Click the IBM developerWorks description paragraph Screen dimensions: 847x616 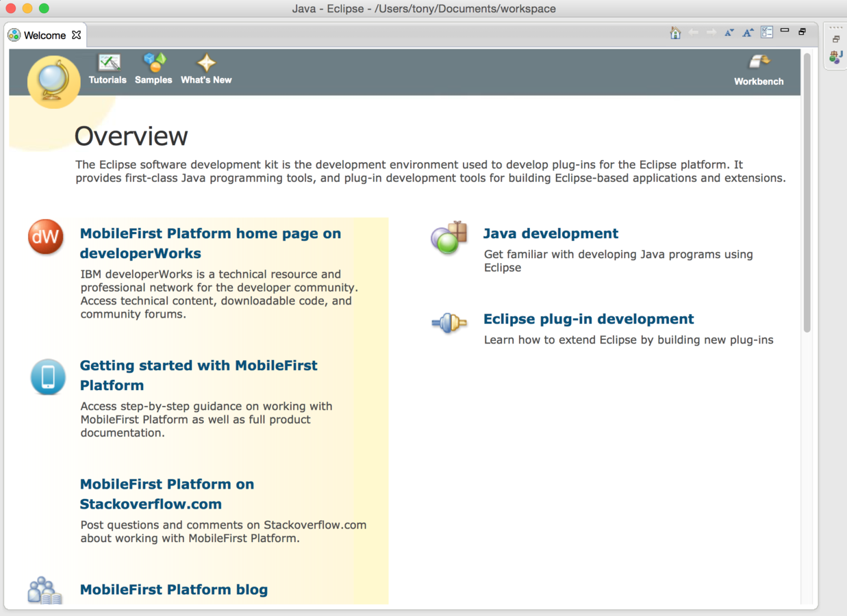pyautogui.click(x=219, y=294)
